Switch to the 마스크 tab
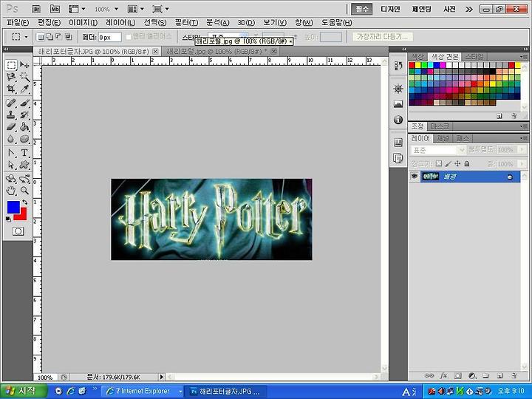 440,126
